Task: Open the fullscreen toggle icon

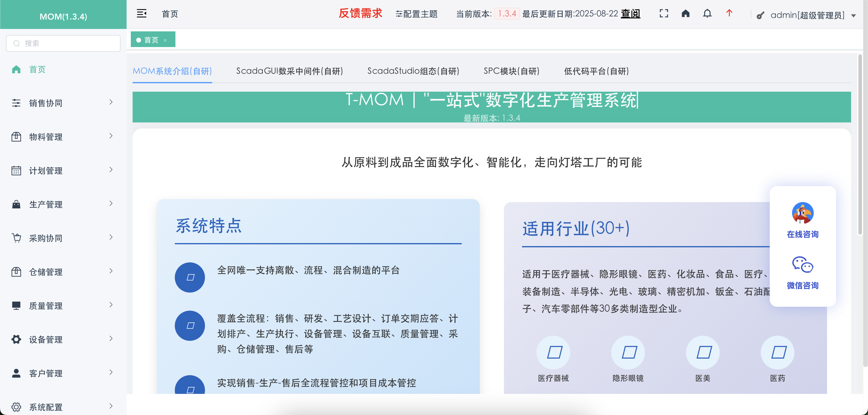Action: [x=664, y=14]
